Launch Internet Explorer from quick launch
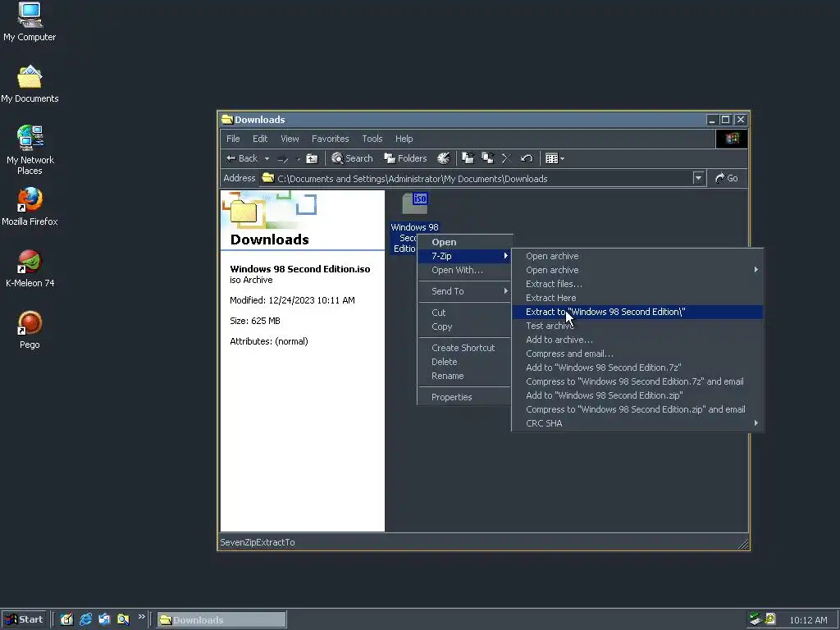 (85, 620)
